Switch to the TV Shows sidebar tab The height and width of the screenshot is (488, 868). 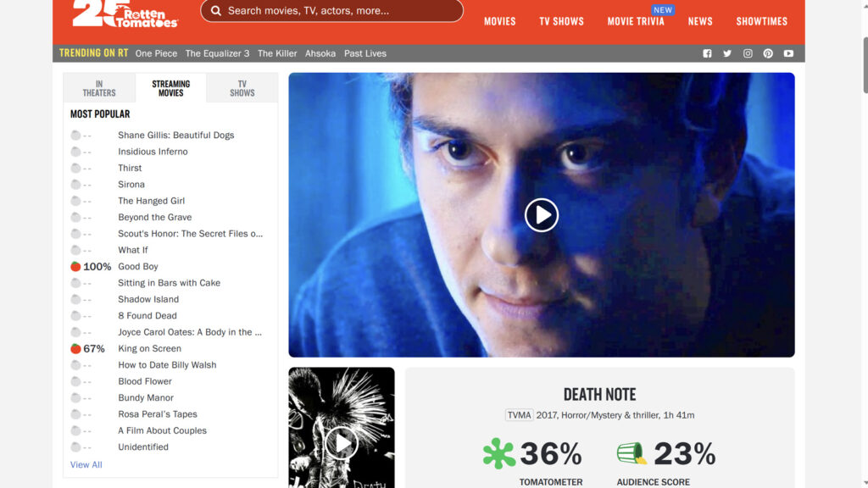(242, 88)
